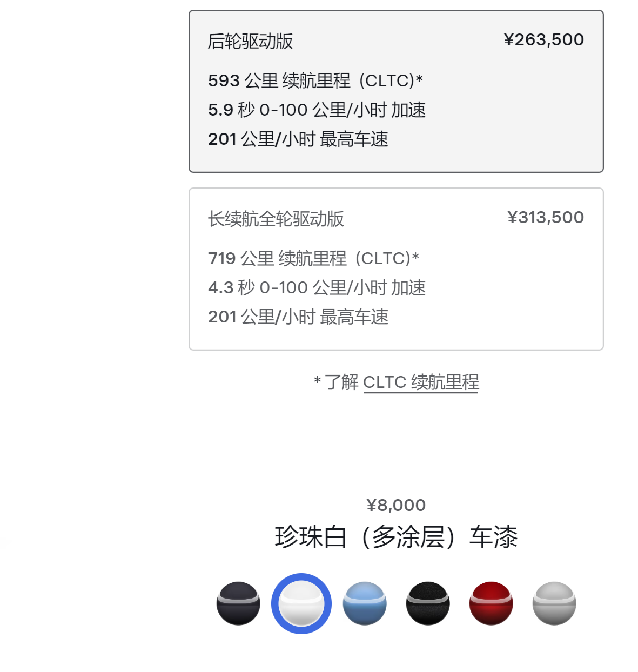Select the stealth grey paint swatch
638x672 pixels.
pyautogui.click(x=238, y=603)
